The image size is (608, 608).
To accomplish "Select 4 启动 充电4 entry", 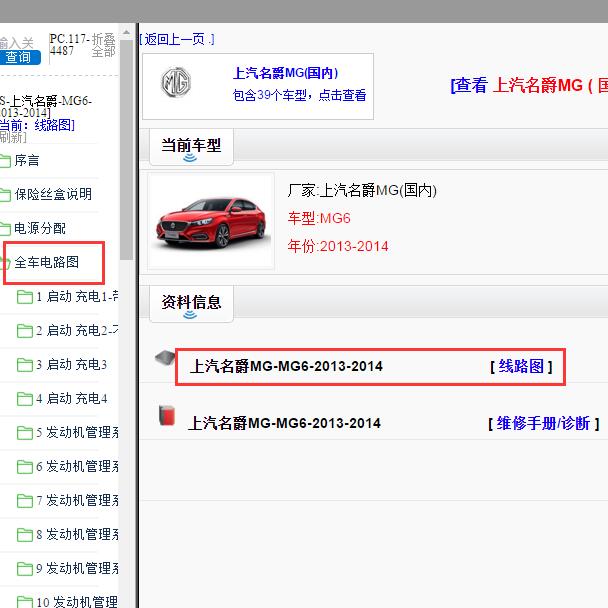I will point(72,399).
